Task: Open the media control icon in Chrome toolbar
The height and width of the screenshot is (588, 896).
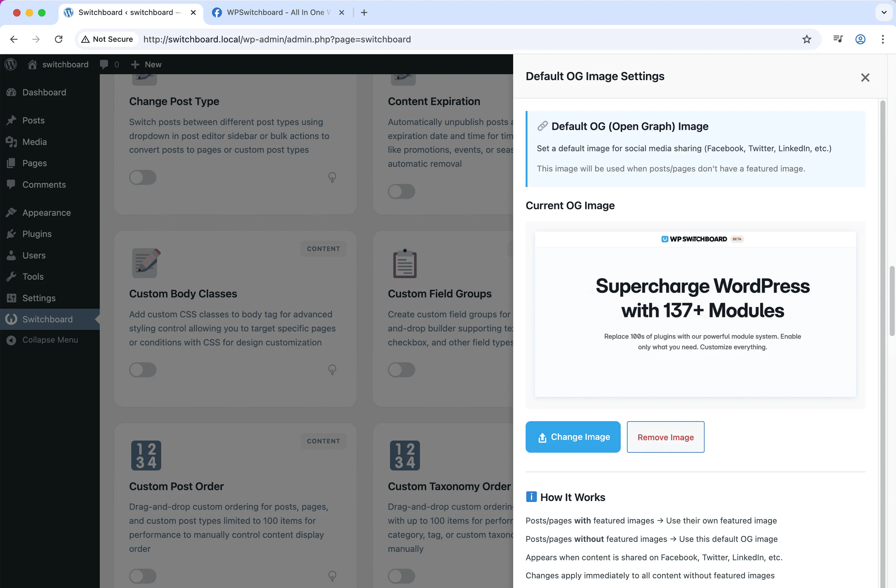Action: click(x=838, y=39)
